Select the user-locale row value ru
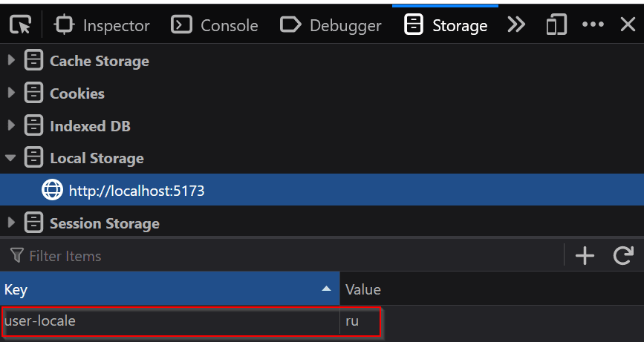This screenshot has width=644, height=342. [352, 322]
